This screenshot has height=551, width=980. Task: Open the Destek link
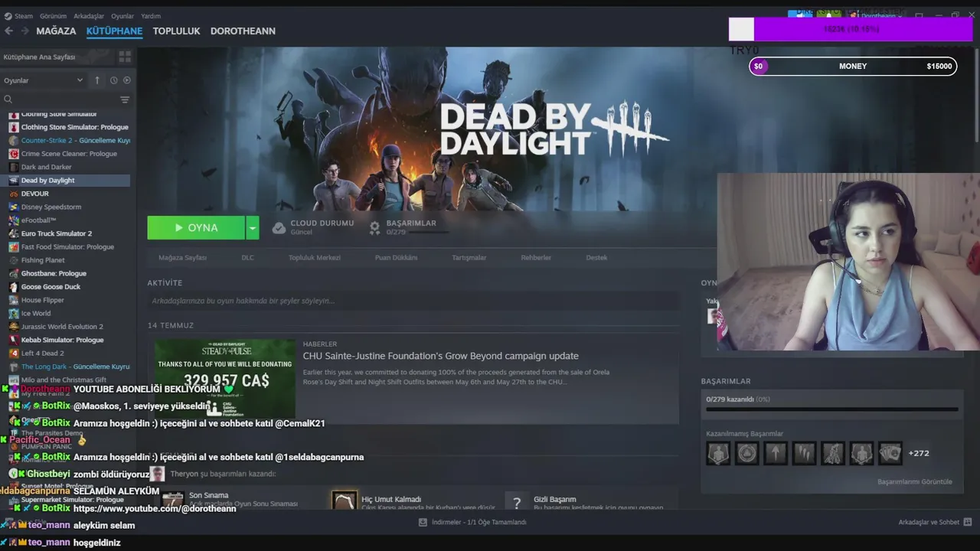pos(596,258)
